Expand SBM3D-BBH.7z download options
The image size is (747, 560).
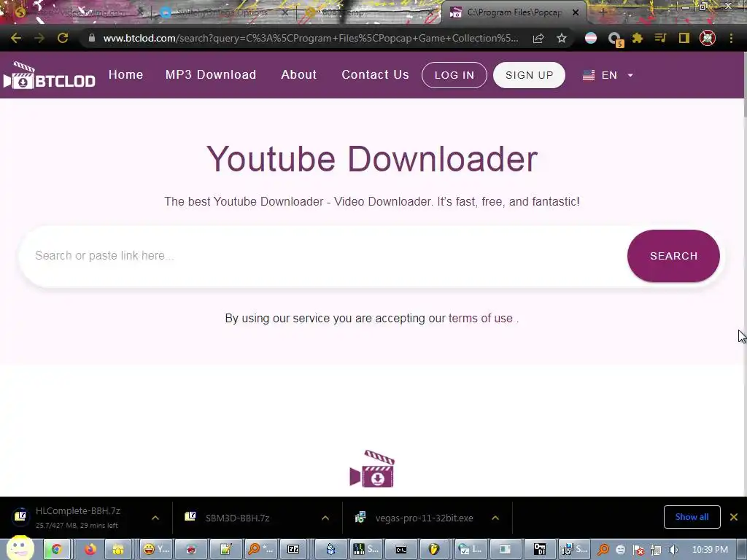(325, 518)
